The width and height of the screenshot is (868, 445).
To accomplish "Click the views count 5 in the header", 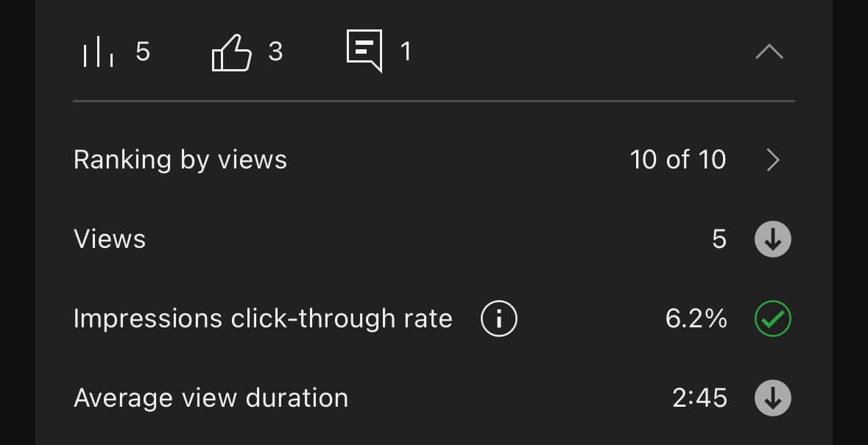I will pos(143,51).
